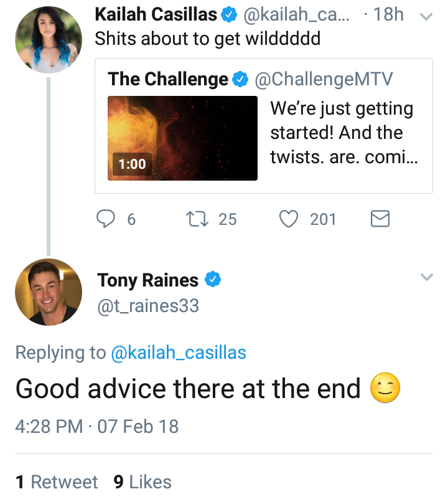The height and width of the screenshot is (502, 448).
Task: Open the @ChallengeMTV handle
Action: 324,79
